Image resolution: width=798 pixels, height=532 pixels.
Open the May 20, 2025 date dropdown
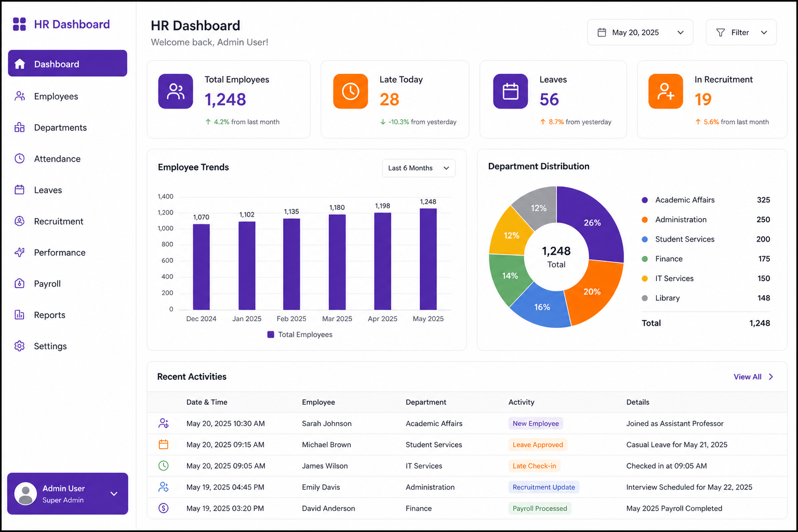pos(640,32)
